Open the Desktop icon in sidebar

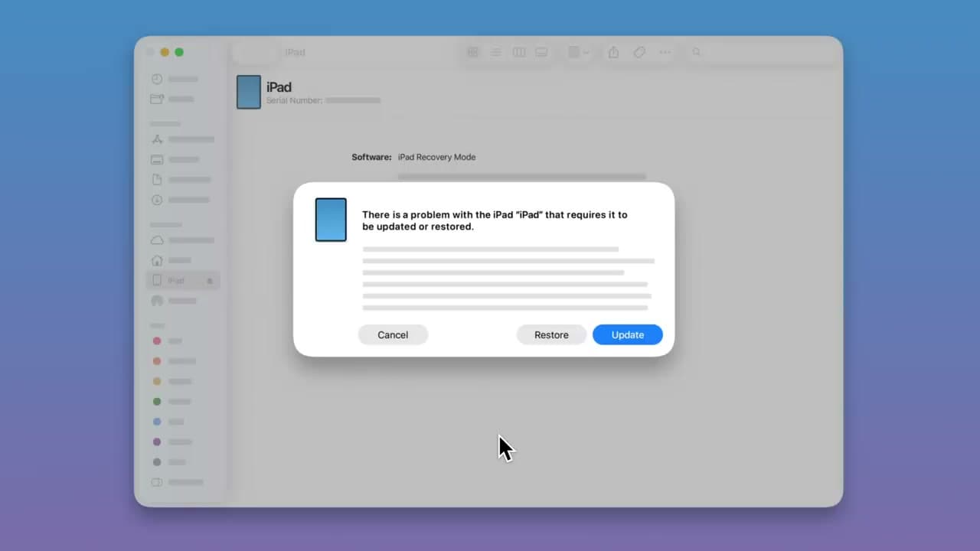[157, 160]
